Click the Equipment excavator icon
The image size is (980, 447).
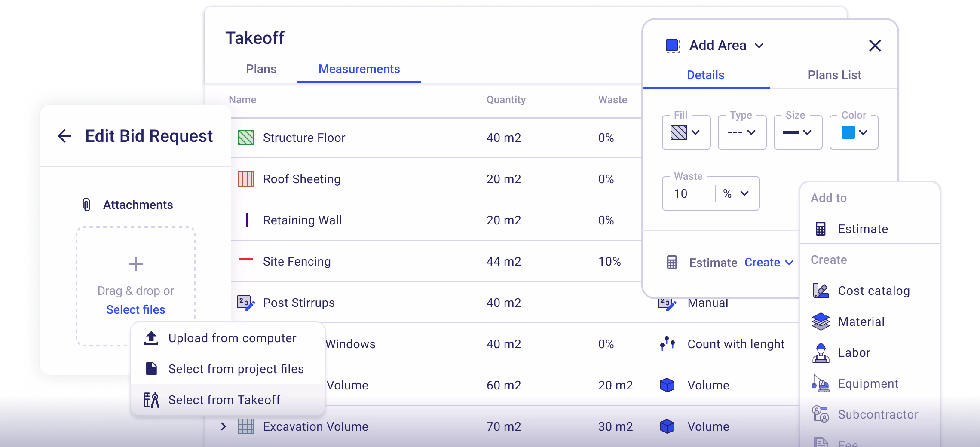pyautogui.click(x=821, y=383)
